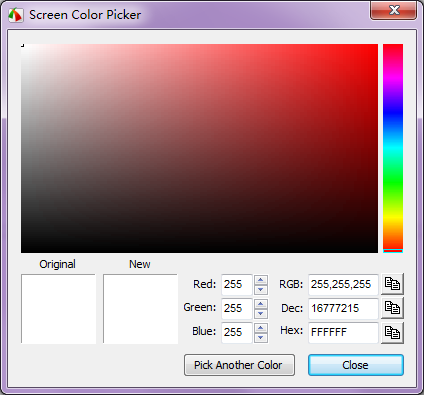Click the "Blue:" label

[x=204, y=331]
